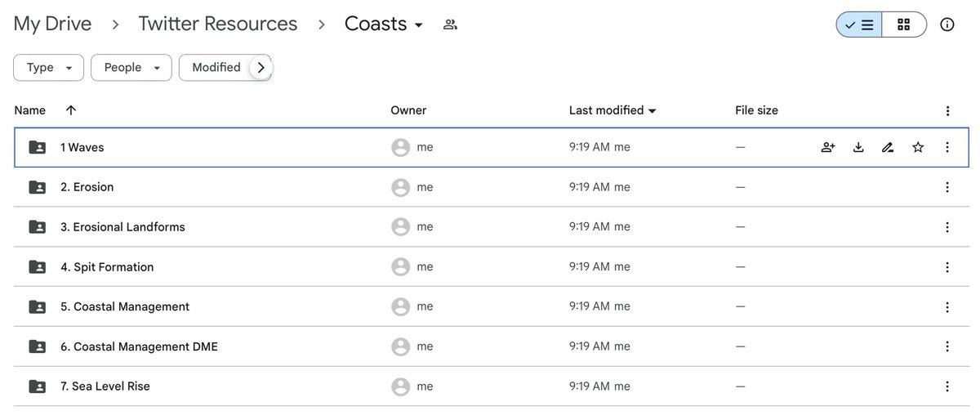Click the 1 Waves shared folder icon
Viewport: 980px width, 420px height.
(38, 147)
